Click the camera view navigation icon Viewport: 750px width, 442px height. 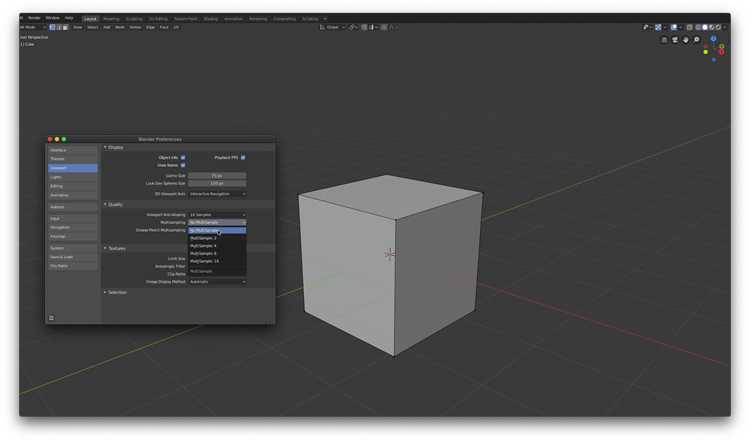click(675, 40)
